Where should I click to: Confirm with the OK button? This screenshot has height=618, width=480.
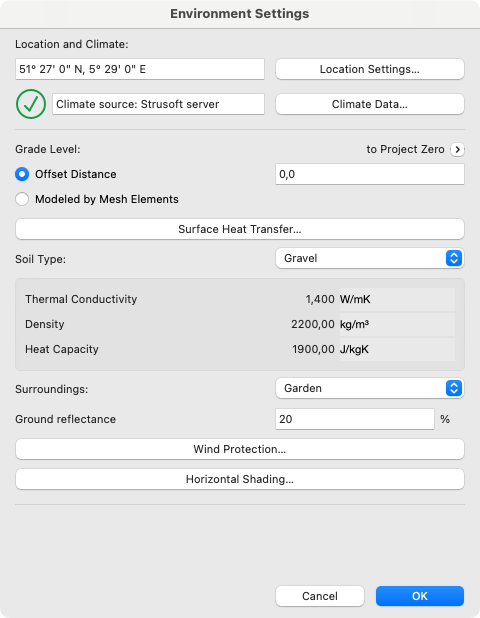(x=420, y=596)
